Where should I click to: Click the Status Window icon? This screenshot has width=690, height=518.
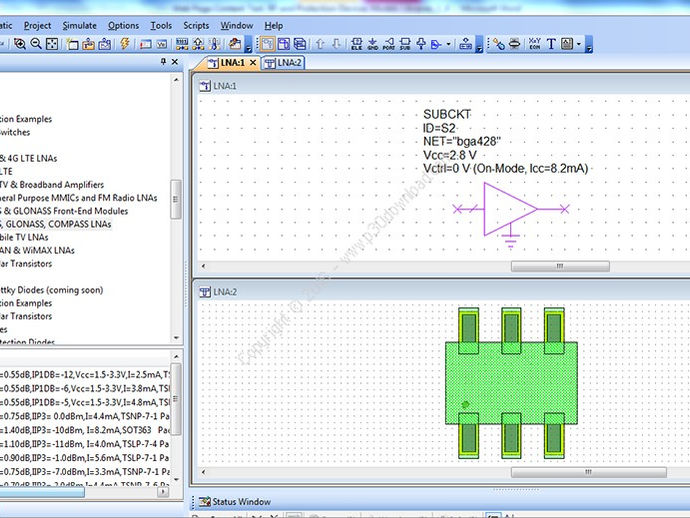pos(205,501)
